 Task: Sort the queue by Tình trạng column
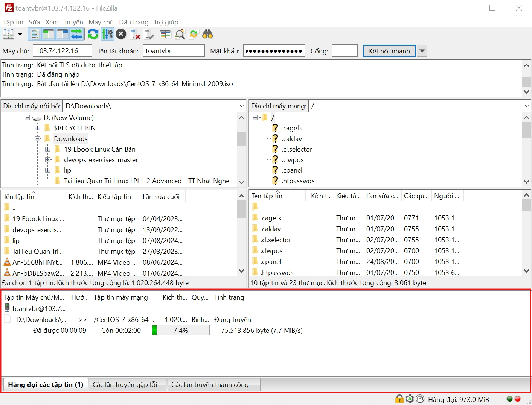point(239,297)
